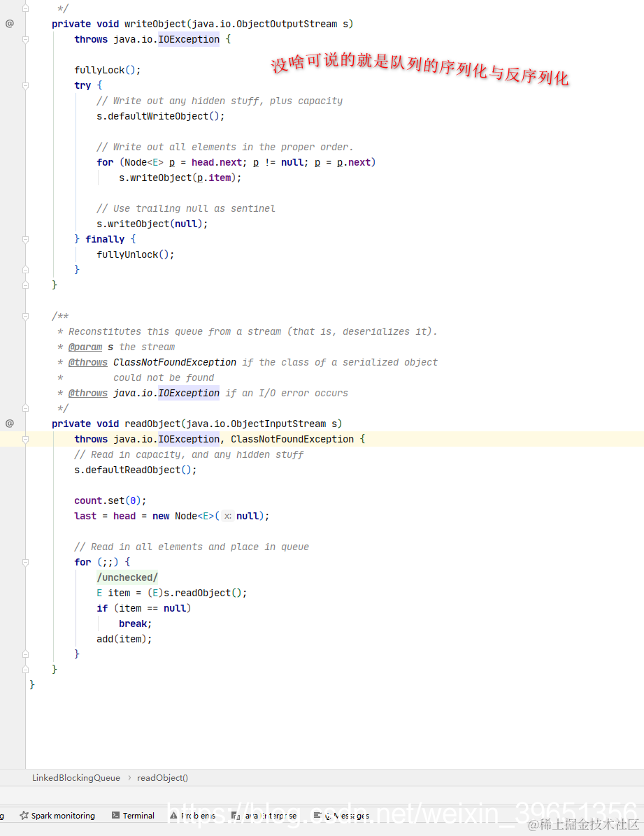Click the count.set(0) statement

(110, 500)
